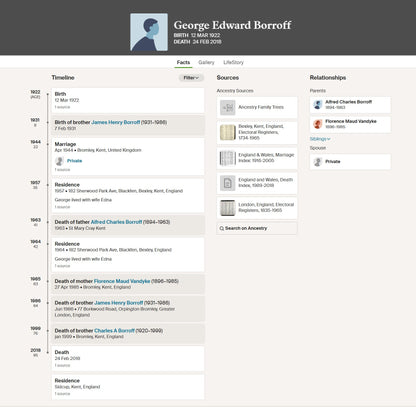Click England & Wales Marriage Index thumbnail
This screenshot has height=407, width=416.
[x=228, y=158]
